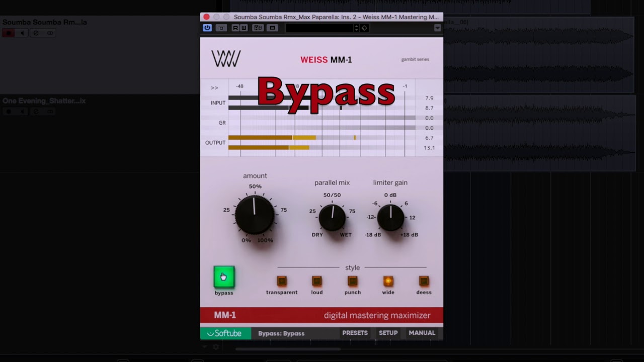Monitor the Soumba Soumba track
Image resolution: width=644 pixels, height=362 pixels.
click(22, 33)
